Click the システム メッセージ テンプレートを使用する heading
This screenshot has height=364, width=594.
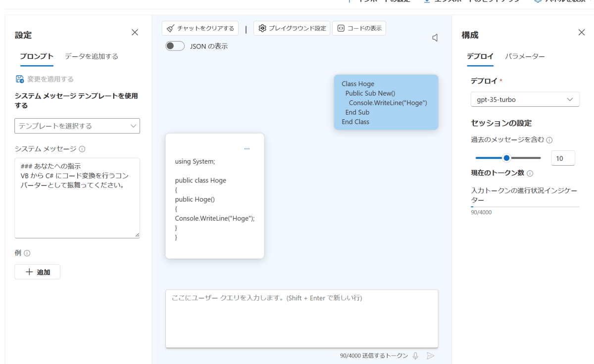(76, 100)
